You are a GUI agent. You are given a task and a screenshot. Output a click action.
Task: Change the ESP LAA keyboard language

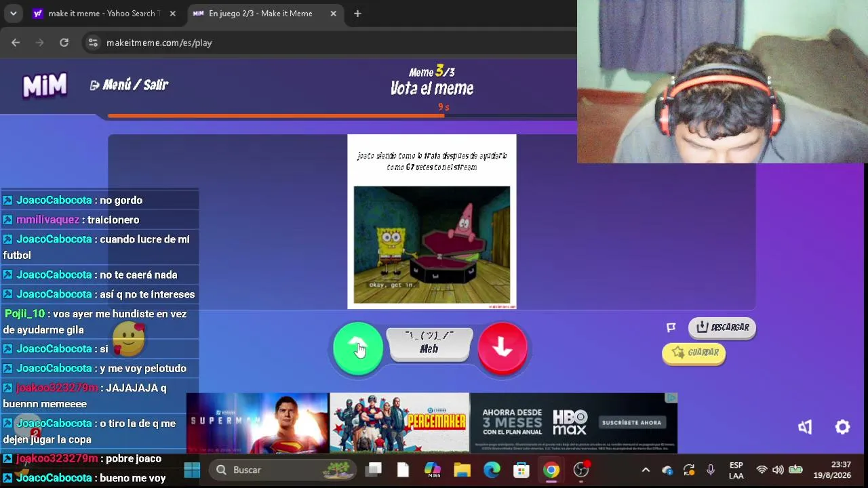pyautogui.click(x=736, y=470)
